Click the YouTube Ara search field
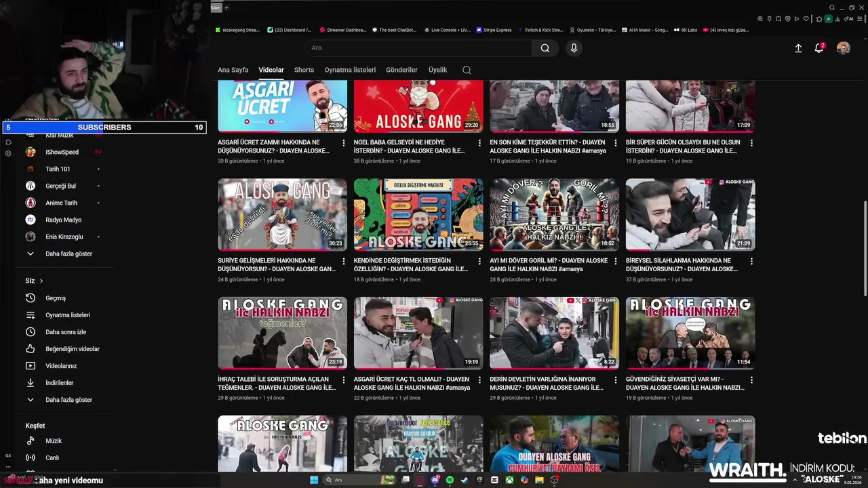Screen dimensions: 868x488 (418, 48)
